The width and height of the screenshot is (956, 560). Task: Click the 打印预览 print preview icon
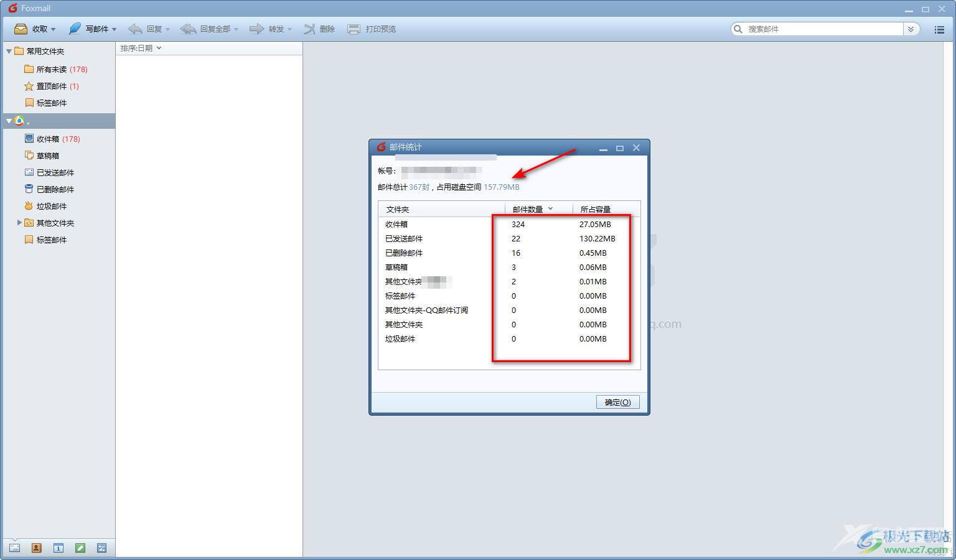(x=354, y=29)
